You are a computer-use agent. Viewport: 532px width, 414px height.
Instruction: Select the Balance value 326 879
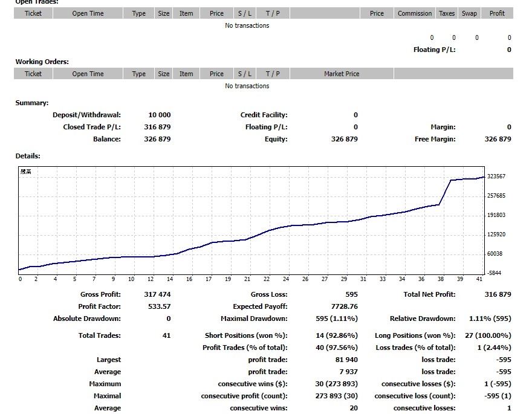(157, 139)
